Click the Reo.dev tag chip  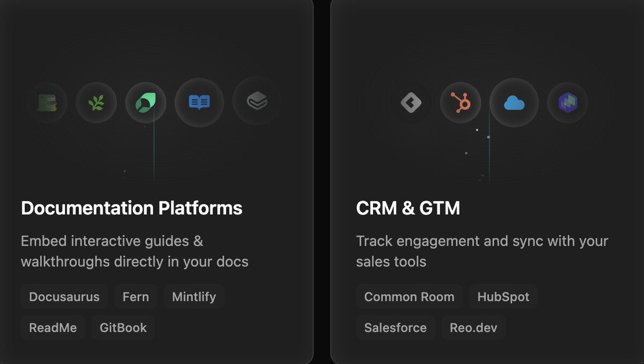[x=474, y=328]
